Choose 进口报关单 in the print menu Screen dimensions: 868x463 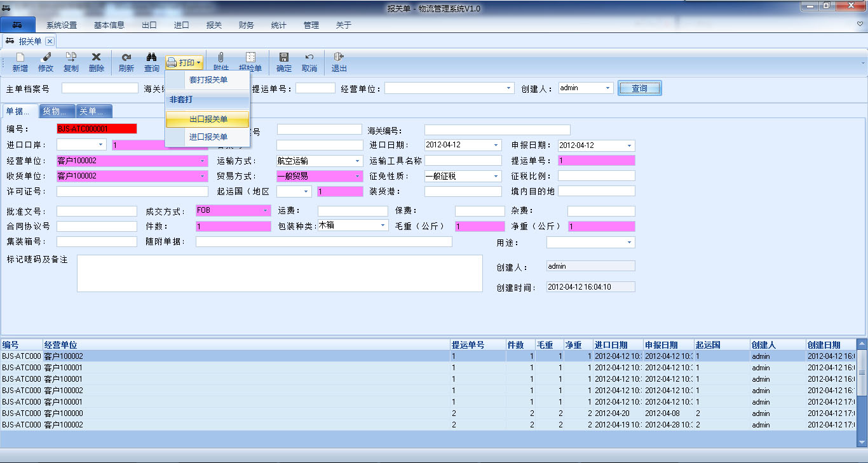point(208,137)
